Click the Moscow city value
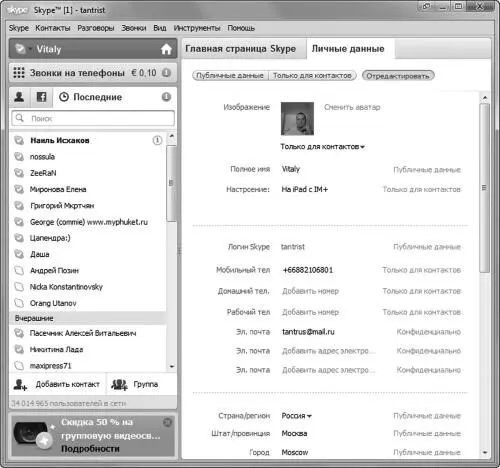The image size is (500, 468). point(295,452)
